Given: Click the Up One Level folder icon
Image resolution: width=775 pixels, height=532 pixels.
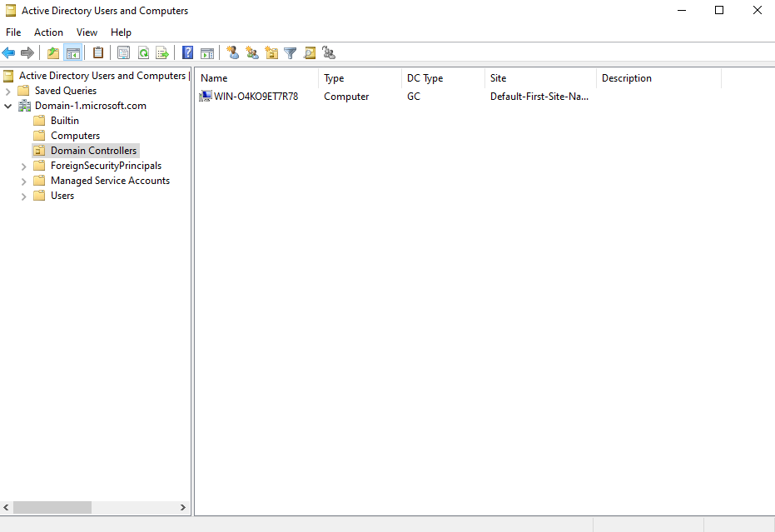Looking at the screenshot, I should click(52, 52).
